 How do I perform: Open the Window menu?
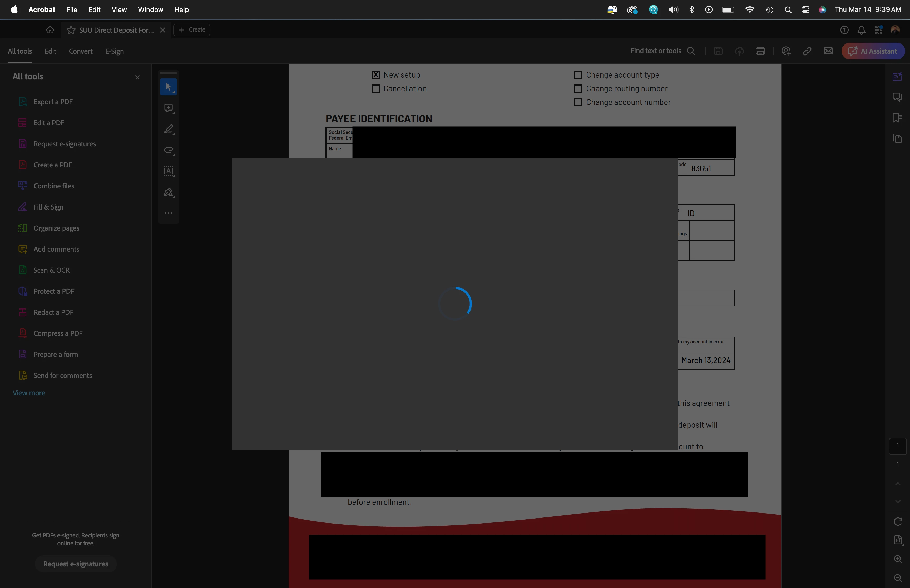(150, 9)
